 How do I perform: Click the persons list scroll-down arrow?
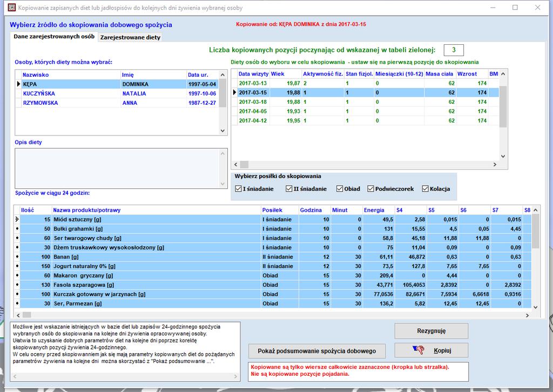222,131
